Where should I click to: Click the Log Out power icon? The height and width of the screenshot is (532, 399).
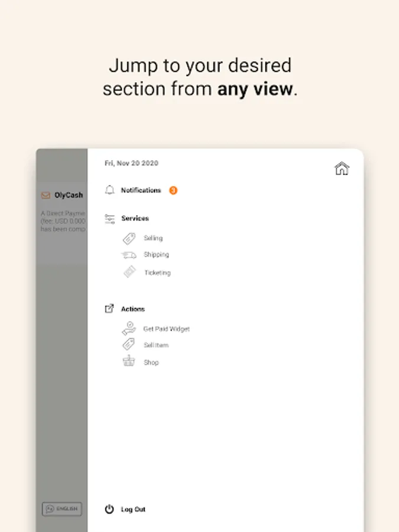pos(109,509)
